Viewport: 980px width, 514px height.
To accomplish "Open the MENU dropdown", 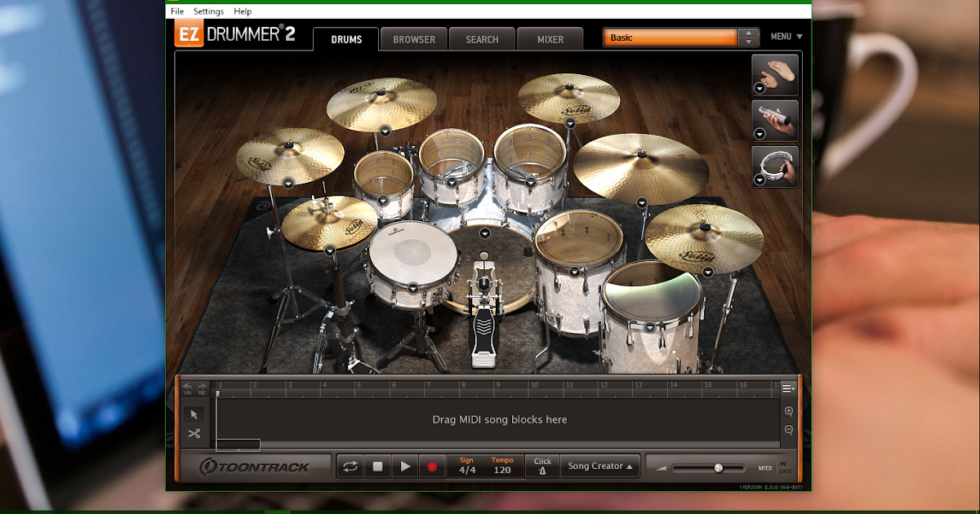I will pyautogui.click(x=786, y=37).
